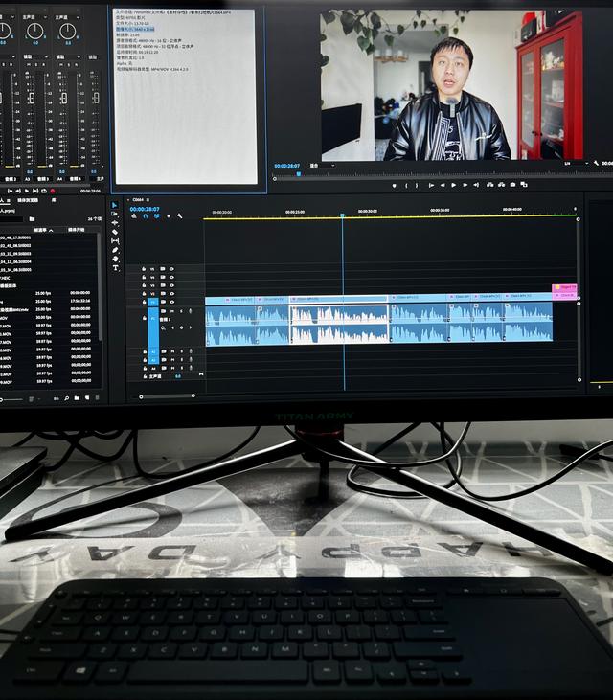613x700 pixels.
Task: Toggle Linked Selection in timeline
Action: pos(157,216)
